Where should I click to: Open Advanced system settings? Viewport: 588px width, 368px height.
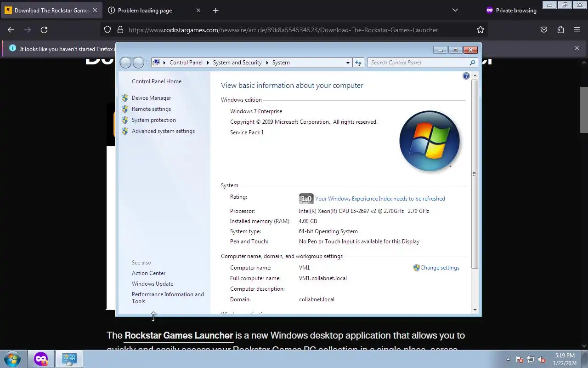(x=163, y=131)
